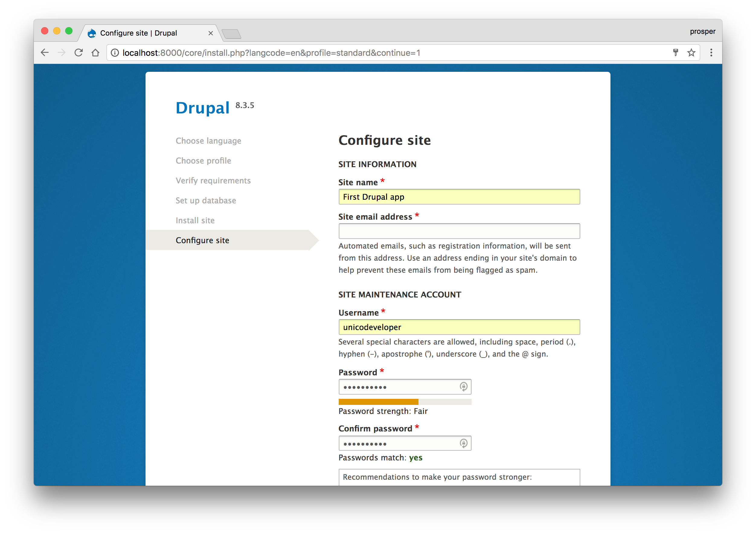Select the Site email address input field
The image size is (756, 534).
pos(459,230)
